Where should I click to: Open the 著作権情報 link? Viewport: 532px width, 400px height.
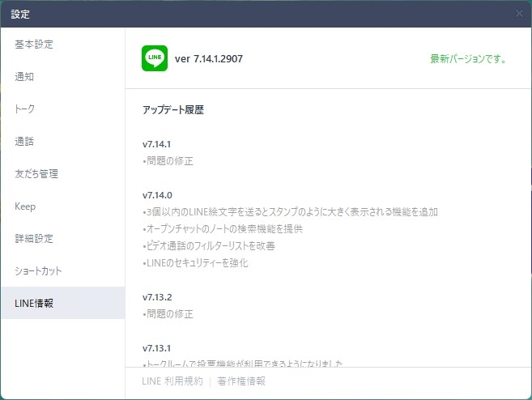pos(241,381)
